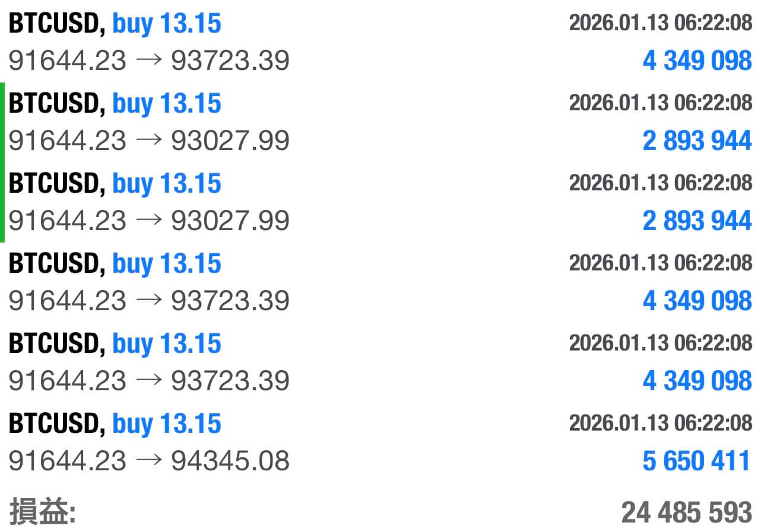Click the top row's 2026.01.13 timestamp
This screenshot has height=532, width=761.
pos(661,23)
